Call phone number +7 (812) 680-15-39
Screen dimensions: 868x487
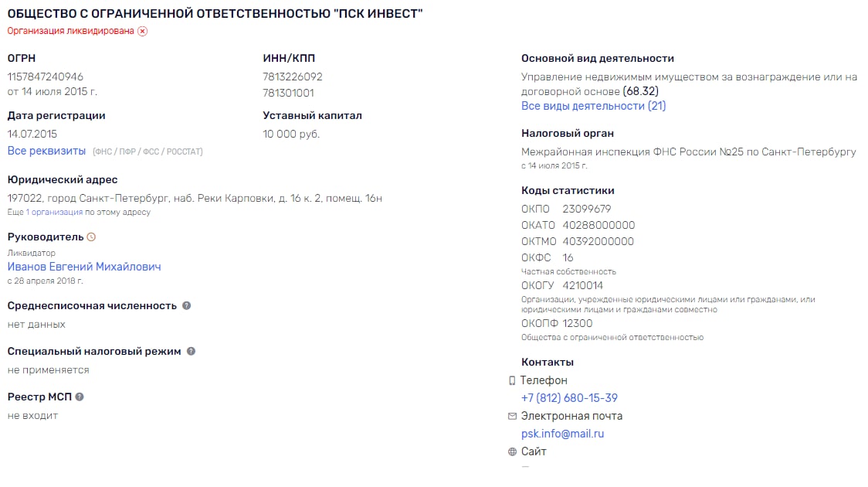(x=569, y=398)
